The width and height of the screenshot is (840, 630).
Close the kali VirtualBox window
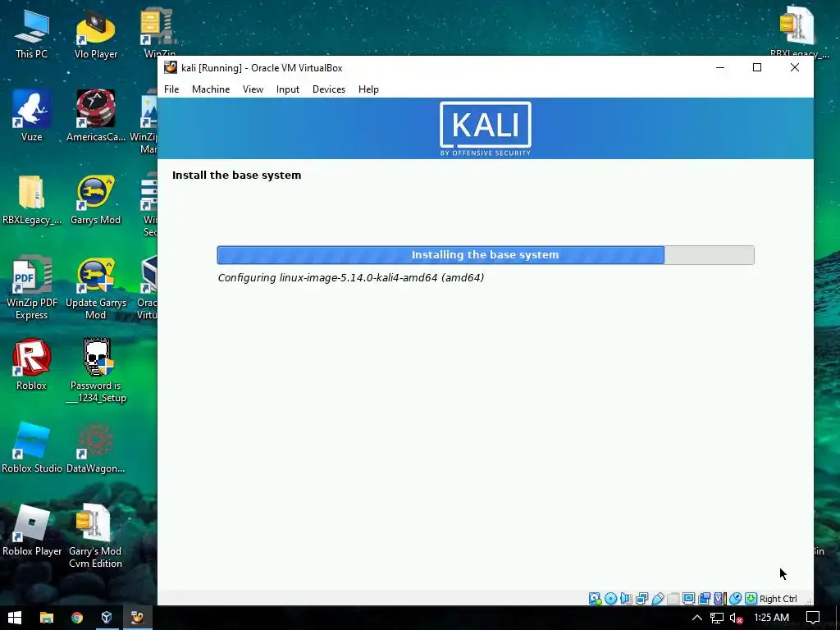coord(794,67)
